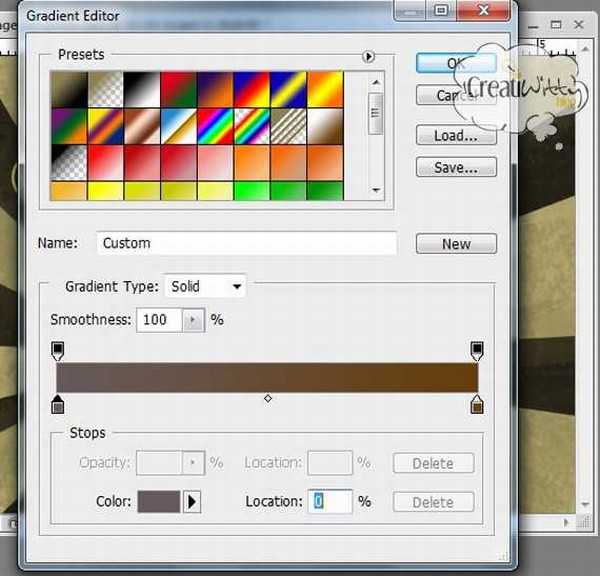Click the left gray color stop
The width and height of the screenshot is (600, 576).
click(x=57, y=404)
